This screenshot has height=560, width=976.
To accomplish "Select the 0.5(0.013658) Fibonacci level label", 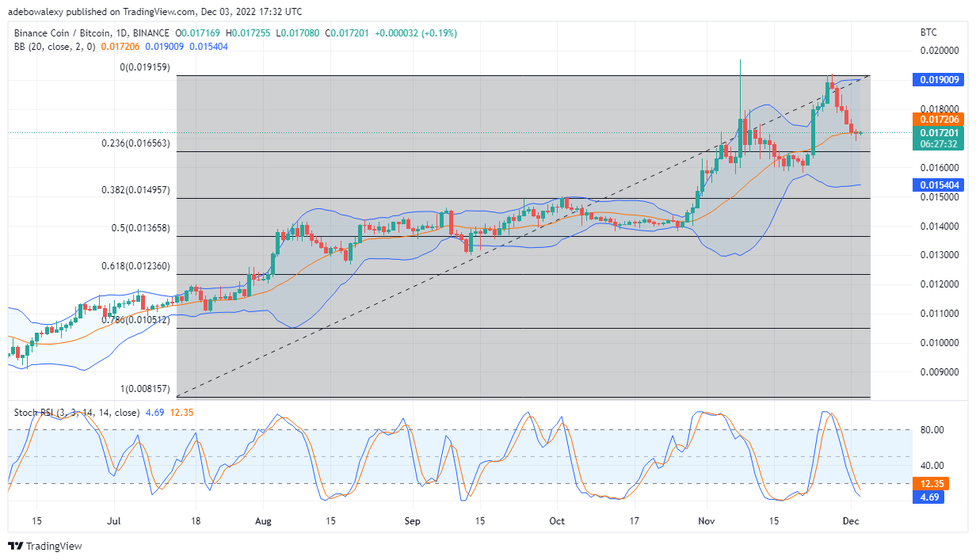I will 143,228.
